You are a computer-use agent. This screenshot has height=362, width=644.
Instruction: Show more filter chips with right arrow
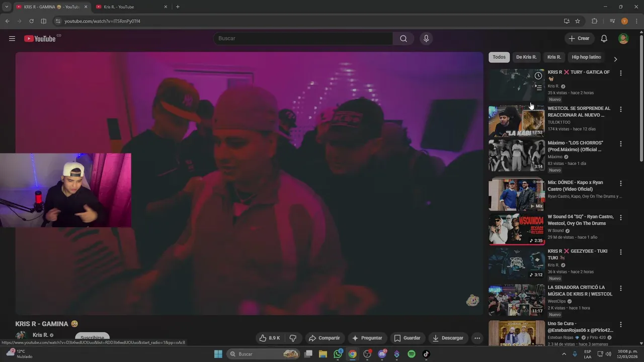(615, 59)
